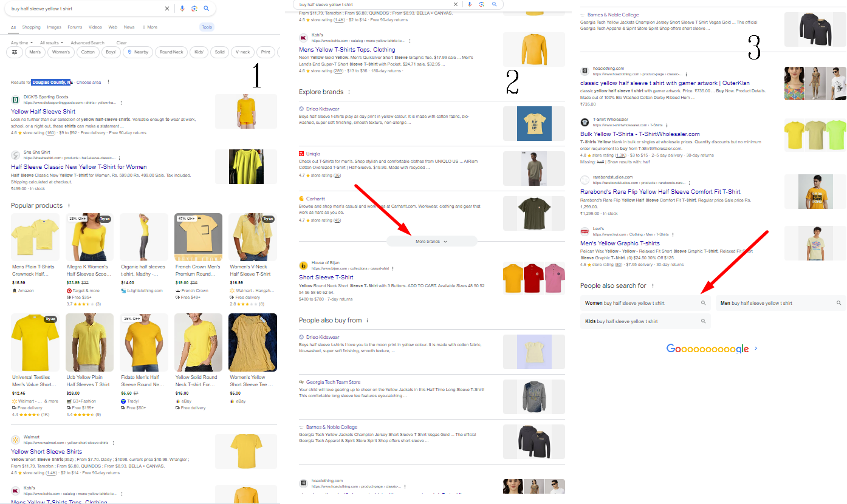Screen dimensions: 847x504
Task: Click the search text field in panel 1
Action: pyautogui.click(x=85, y=9)
